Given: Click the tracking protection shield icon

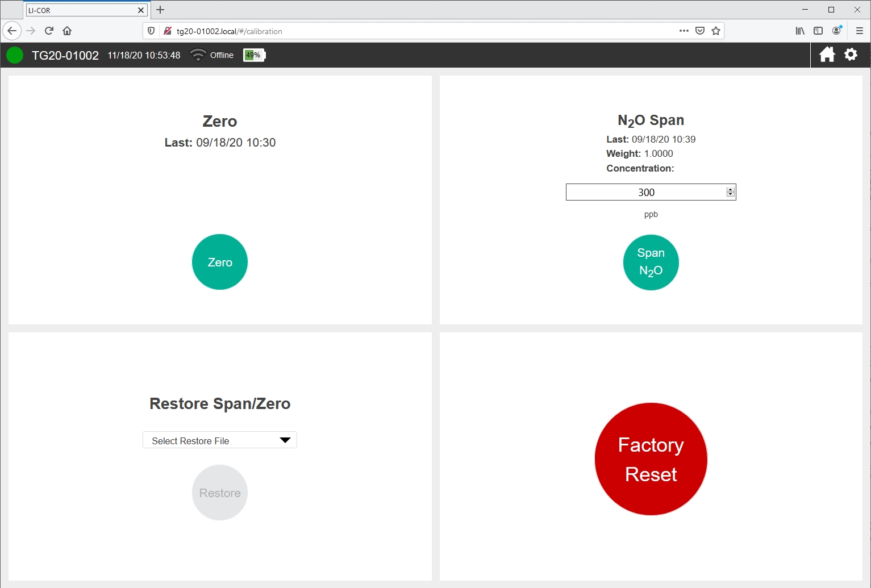Looking at the screenshot, I should click(151, 31).
